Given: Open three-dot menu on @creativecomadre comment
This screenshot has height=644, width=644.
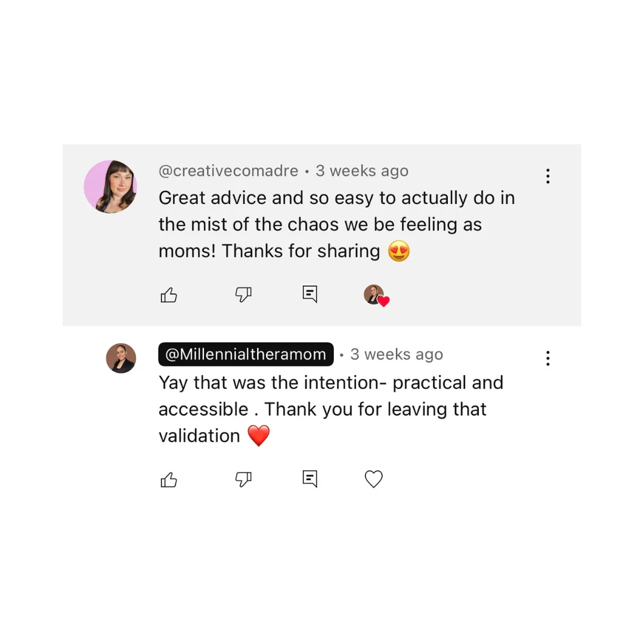Looking at the screenshot, I should 547,176.
